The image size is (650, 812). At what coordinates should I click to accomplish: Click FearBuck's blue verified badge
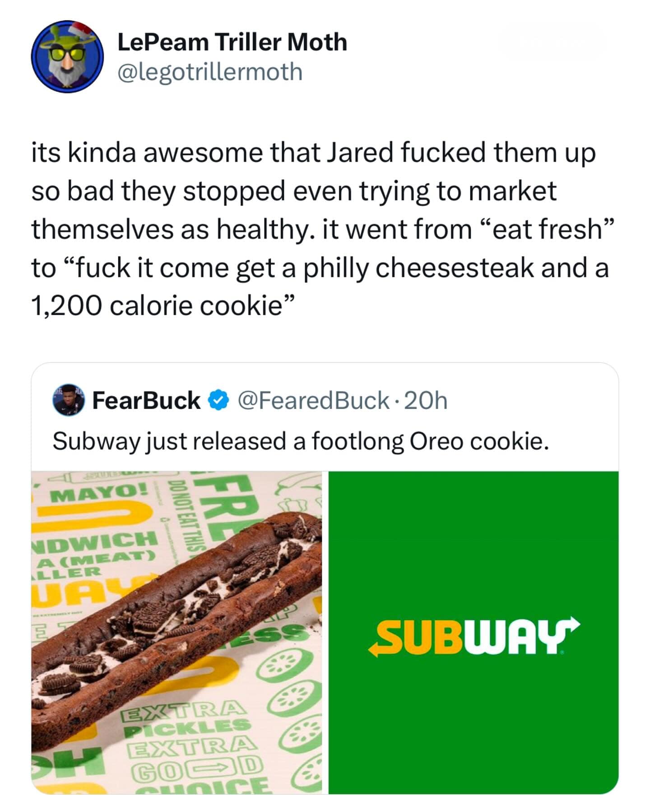[x=219, y=401]
